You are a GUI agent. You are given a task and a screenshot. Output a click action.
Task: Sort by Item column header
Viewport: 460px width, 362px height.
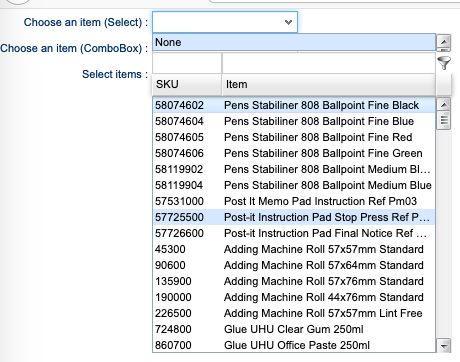click(329, 84)
